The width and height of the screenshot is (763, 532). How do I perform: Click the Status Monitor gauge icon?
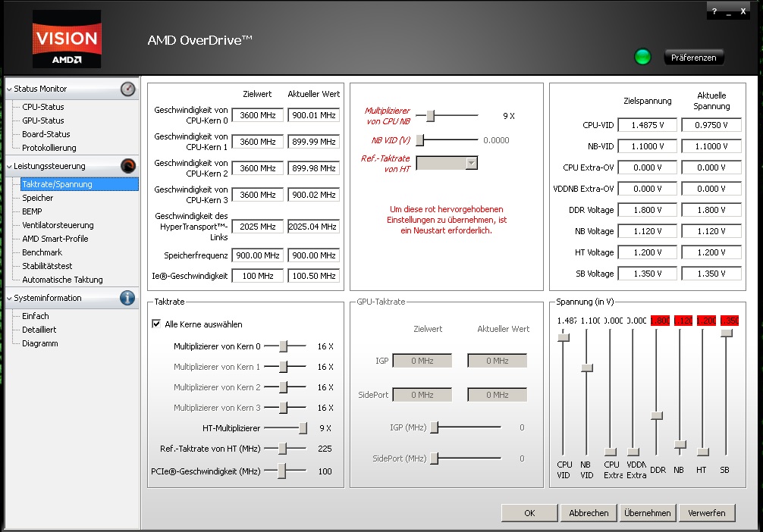point(128,89)
